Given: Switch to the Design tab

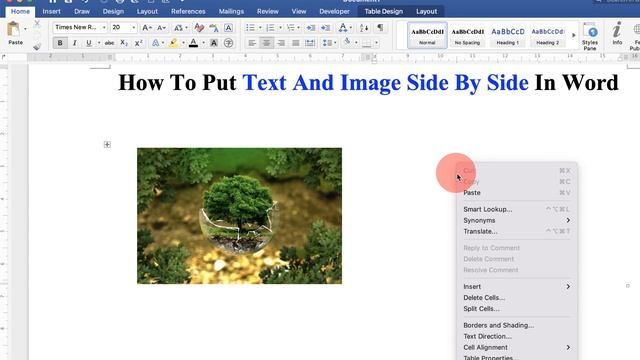Looking at the screenshot, I should [x=113, y=11].
